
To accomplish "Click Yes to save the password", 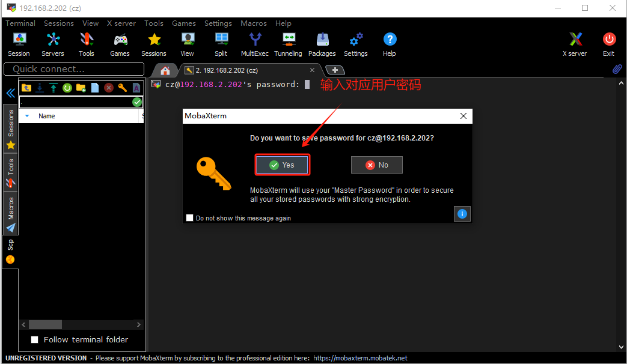I will (283, 165).
